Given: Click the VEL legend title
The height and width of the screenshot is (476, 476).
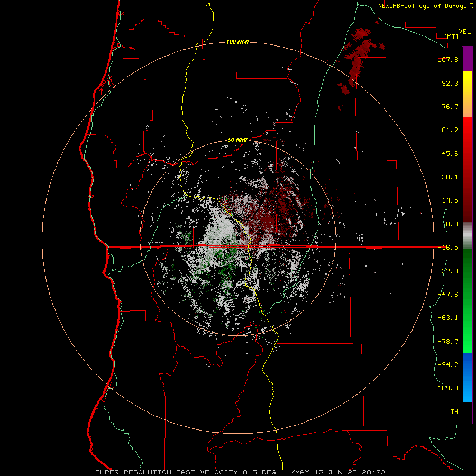Looking at the screenshot, I should [464, 32].
